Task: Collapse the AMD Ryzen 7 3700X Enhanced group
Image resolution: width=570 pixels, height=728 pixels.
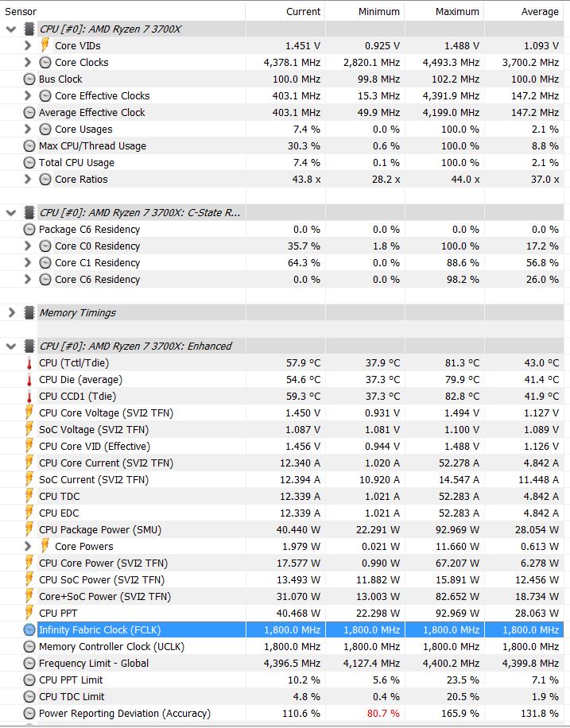Action: click(11, 347)
